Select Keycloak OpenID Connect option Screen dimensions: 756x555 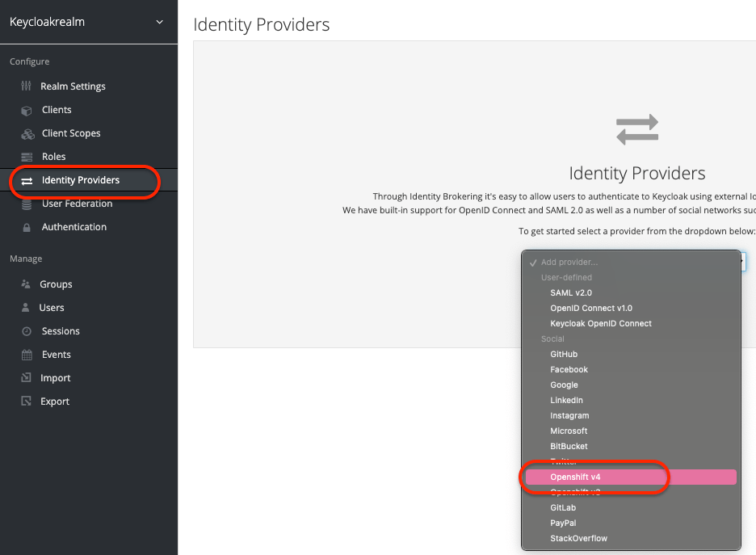pyautogui.click(x=601, y=323)
